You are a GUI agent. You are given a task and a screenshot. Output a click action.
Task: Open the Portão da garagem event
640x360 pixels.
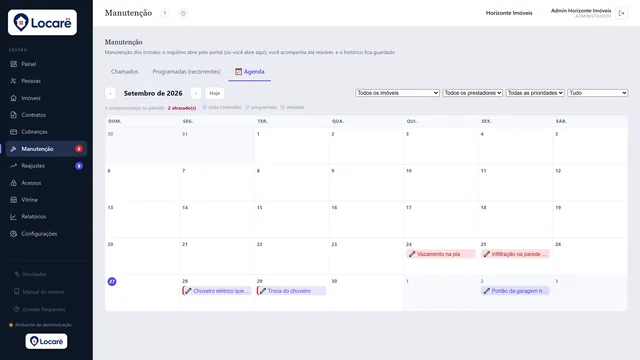(x=516, y=291)
